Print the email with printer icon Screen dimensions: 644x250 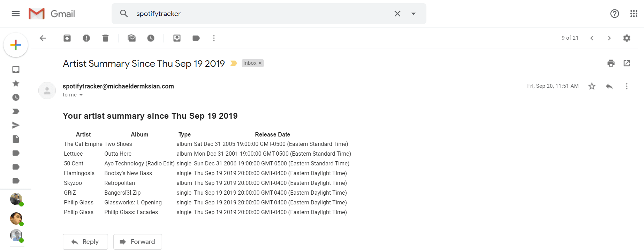click(x=611, y=63)
